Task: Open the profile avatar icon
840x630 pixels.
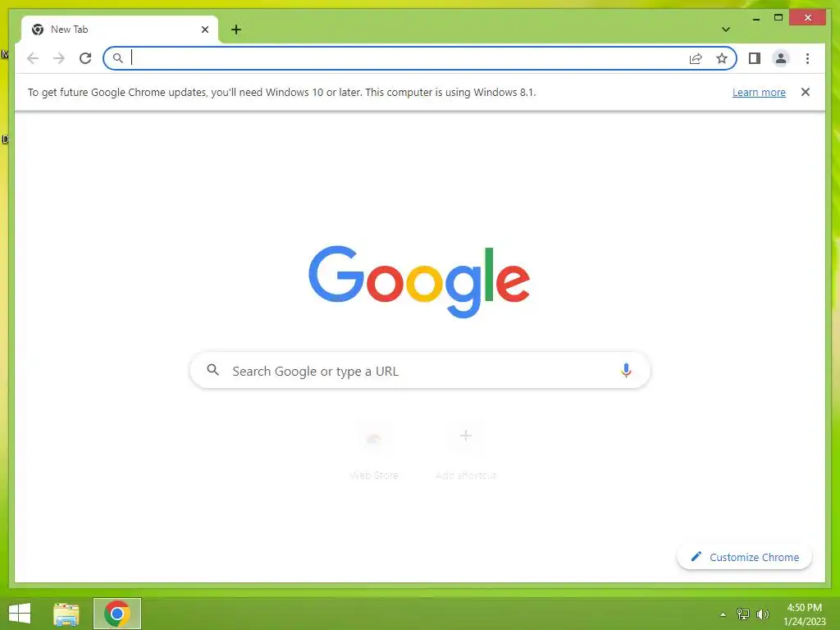Action: 781,58
